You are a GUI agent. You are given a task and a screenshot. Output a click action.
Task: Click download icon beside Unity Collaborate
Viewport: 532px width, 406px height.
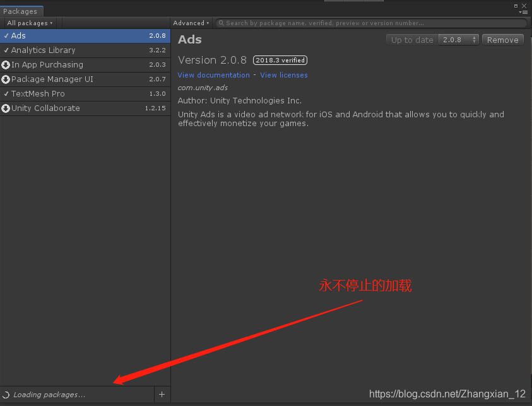click(x=6, y=108)
